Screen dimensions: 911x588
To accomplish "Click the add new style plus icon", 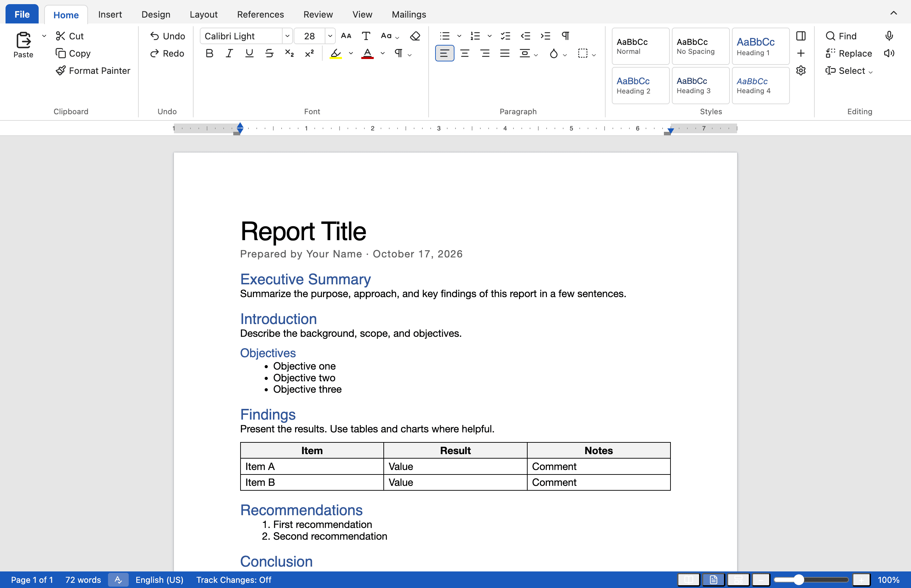I will tap(801, 53).
